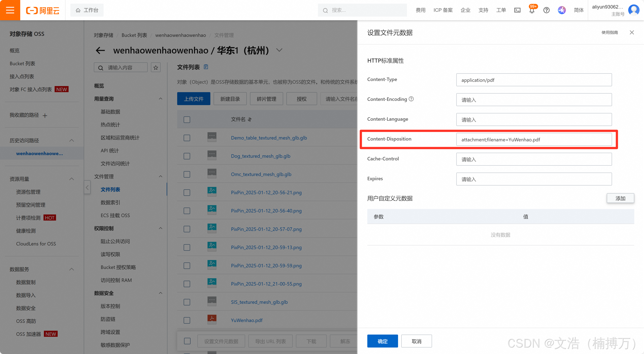
Task: Focus the Content-Type input field
Action: [x=534, y=80]
